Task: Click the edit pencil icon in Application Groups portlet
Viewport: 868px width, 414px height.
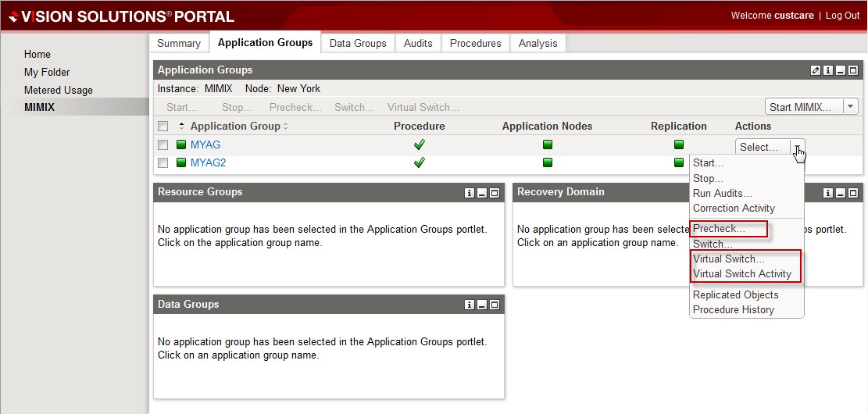Action: tap(816, 70)
